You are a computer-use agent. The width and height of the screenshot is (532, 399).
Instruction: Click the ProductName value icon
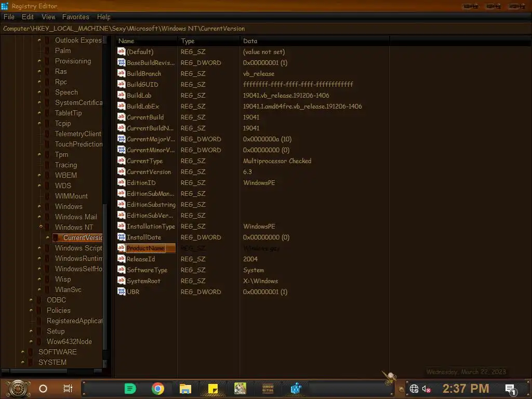pos(121,248)
